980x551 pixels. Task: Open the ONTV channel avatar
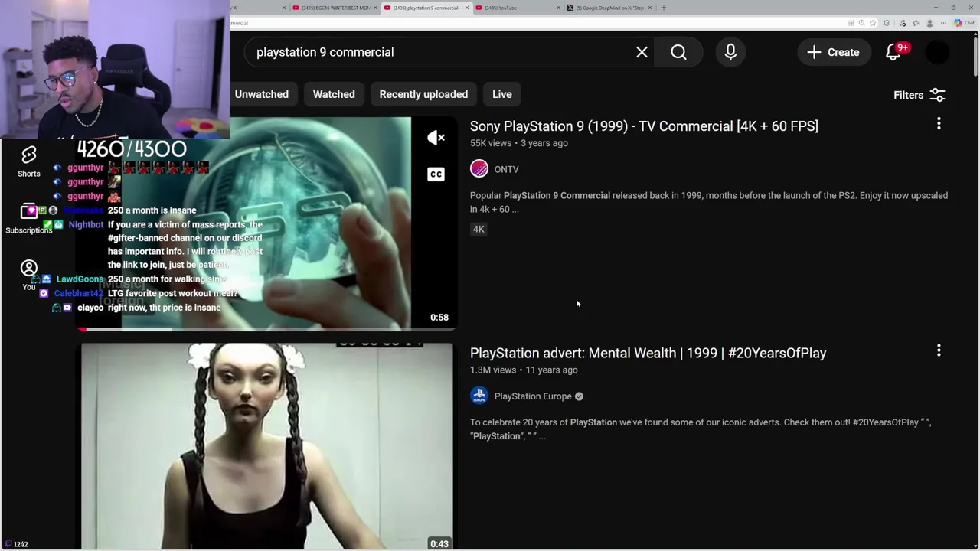click(479, 168)
